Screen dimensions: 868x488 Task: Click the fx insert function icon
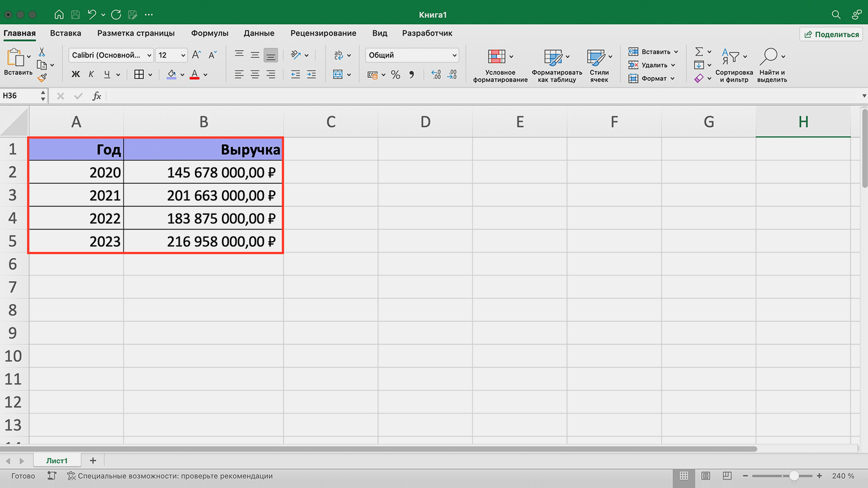(97, 96)
